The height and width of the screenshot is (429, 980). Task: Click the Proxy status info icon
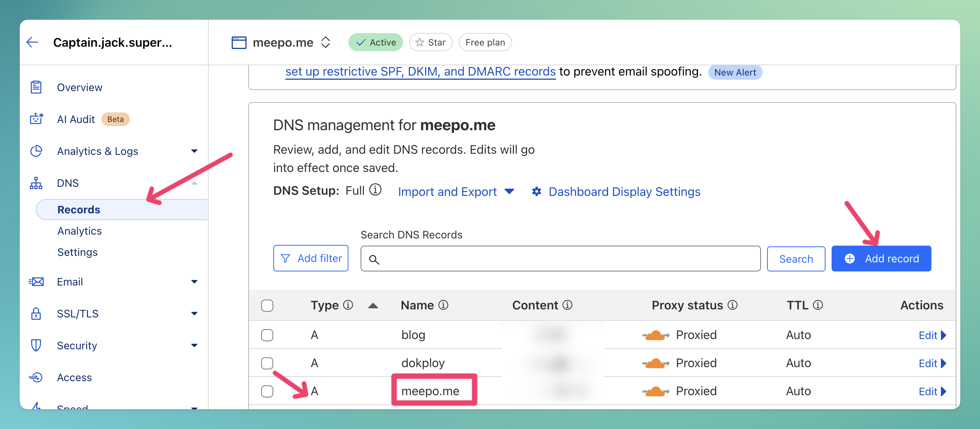[x=732, y=305]
